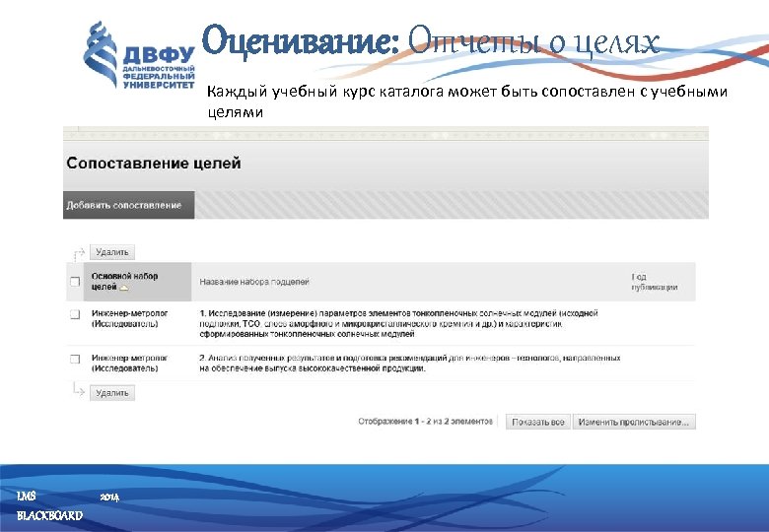Click the slide title Оценивание: Отчеты о целях
Image resolution: width=769 pixels, height=532 pixels.
(x=431, y=40)
